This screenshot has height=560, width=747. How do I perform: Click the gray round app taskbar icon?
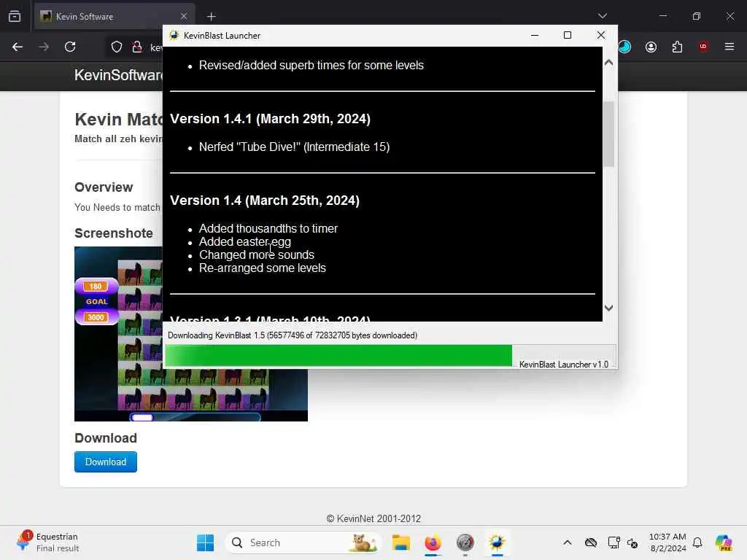[465, 542]
